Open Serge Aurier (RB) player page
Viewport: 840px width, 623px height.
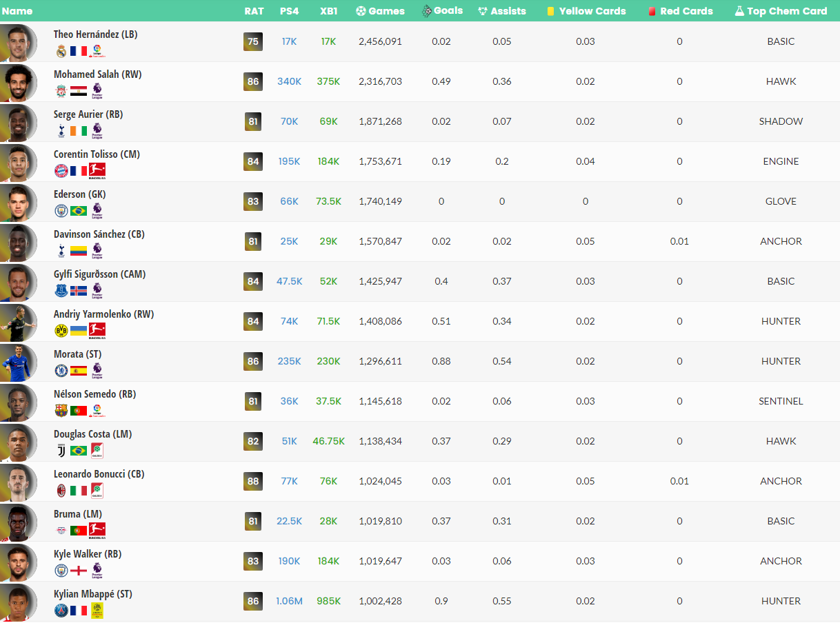click(88, 114)
